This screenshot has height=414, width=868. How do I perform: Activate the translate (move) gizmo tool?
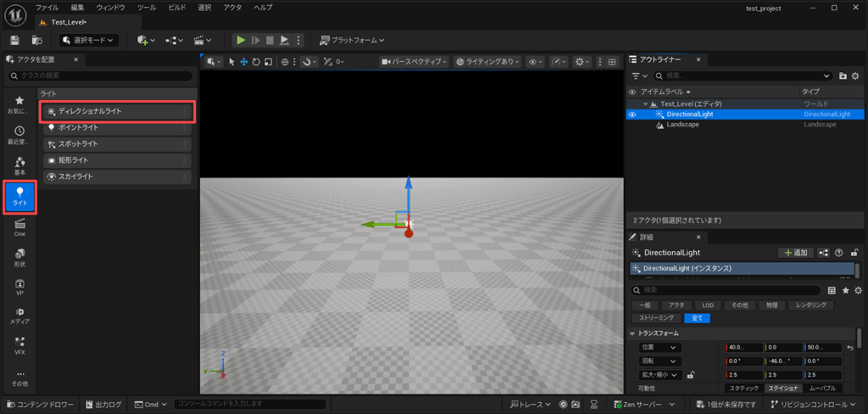(x=243, y=62)
